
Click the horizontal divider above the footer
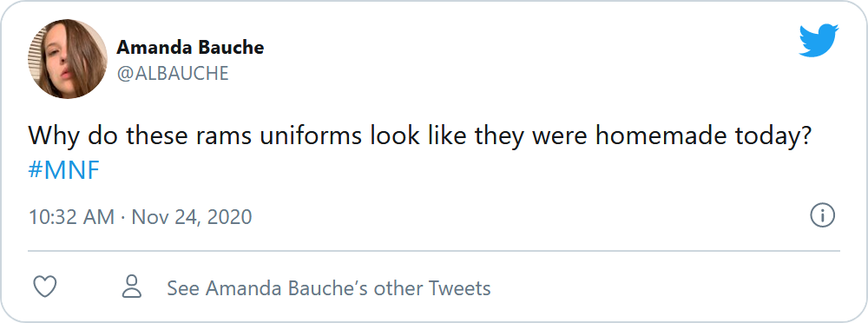(x=434, y=251)
